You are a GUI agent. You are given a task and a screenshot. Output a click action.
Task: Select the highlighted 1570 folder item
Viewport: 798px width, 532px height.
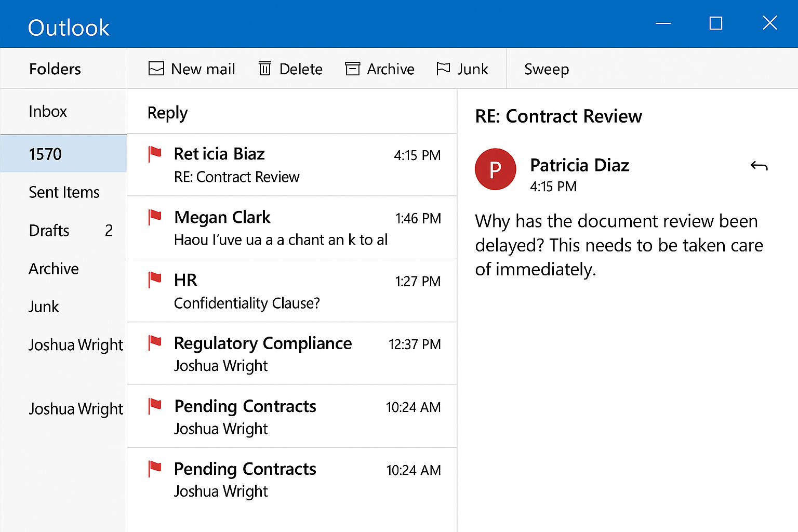(46, 154)
